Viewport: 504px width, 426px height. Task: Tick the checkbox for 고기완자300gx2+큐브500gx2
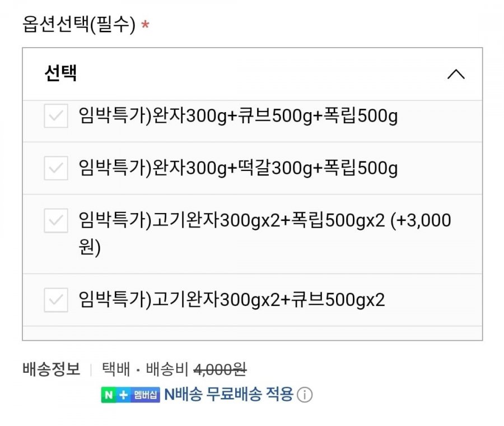[x=56, y=300]
